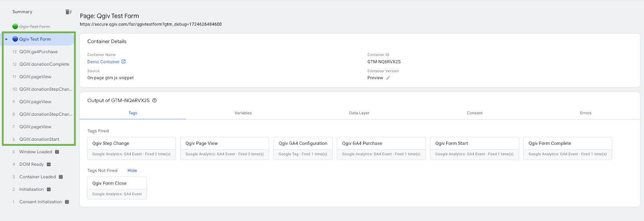The height and width of the screenshot is (221, 644).
Task: Clear the summary event list icon
Action: [68, 12]
